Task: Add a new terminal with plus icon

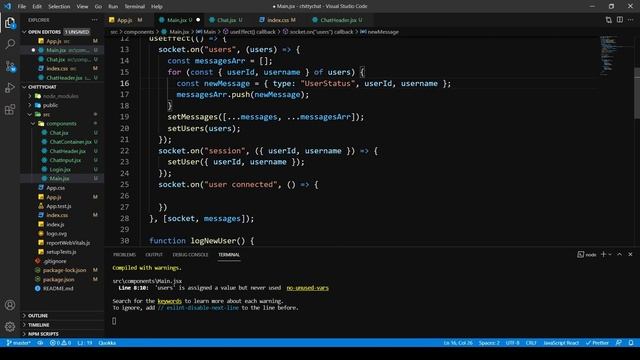Action: tap(603, 254)
